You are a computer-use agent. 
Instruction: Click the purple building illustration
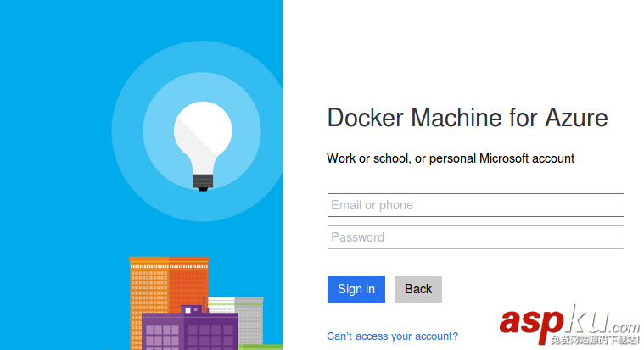(x=188, y=333)
